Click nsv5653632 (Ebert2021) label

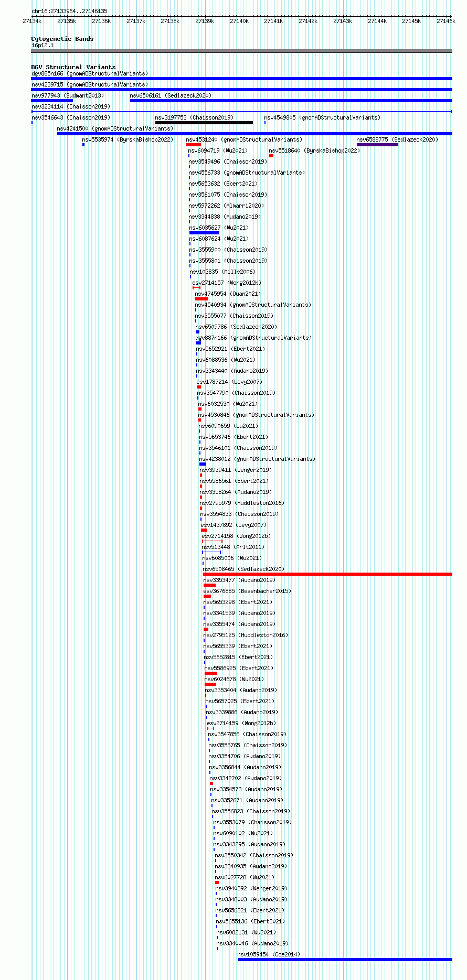pos(224,184)
